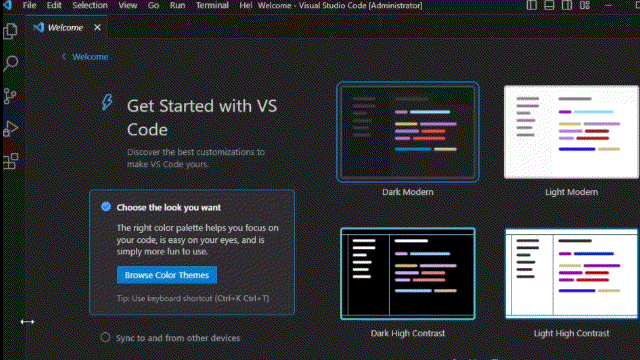
Task: Click the 'Light High Contrast' label text
Action: 571,333
